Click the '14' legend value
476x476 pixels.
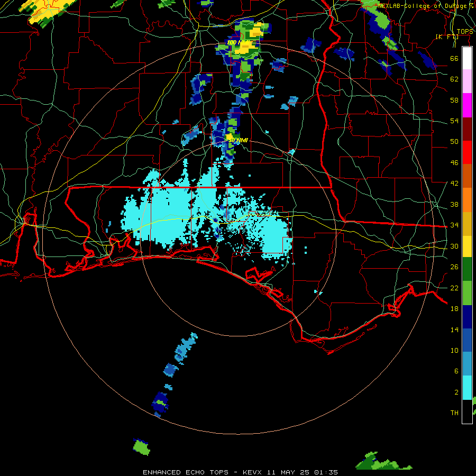pyautogui.click(x=454, y=329)
